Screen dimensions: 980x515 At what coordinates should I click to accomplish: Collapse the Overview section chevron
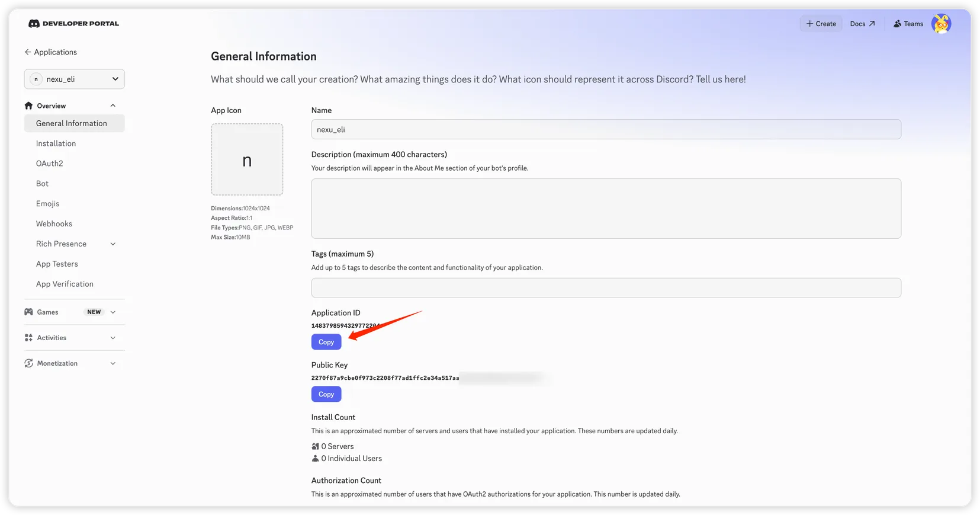pos(113,105)
